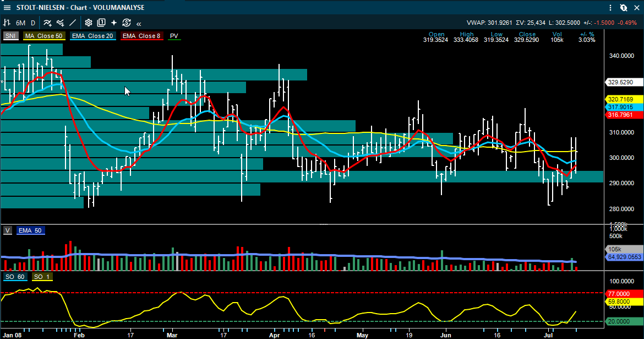The height and width of the screenshot is (339, 644).
Task: Click the Open 319.3524 value
Action: (436, 40)
